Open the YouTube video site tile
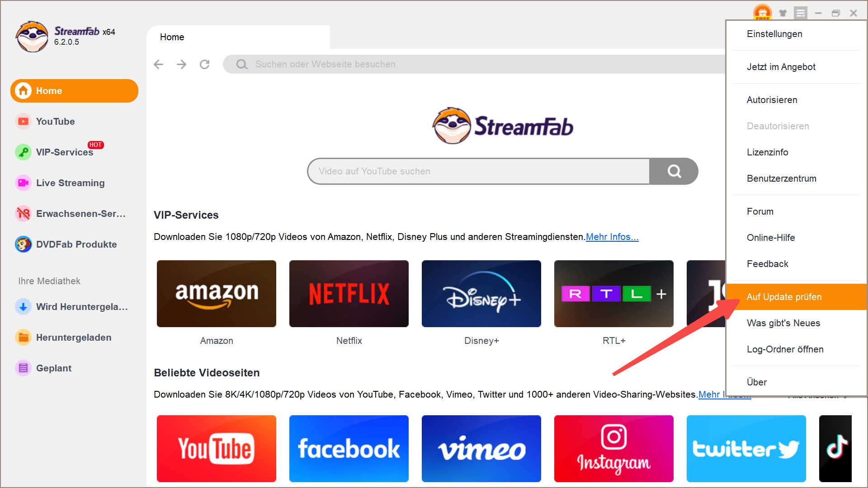This screenshot has height=488, width=868. (217, 449)
